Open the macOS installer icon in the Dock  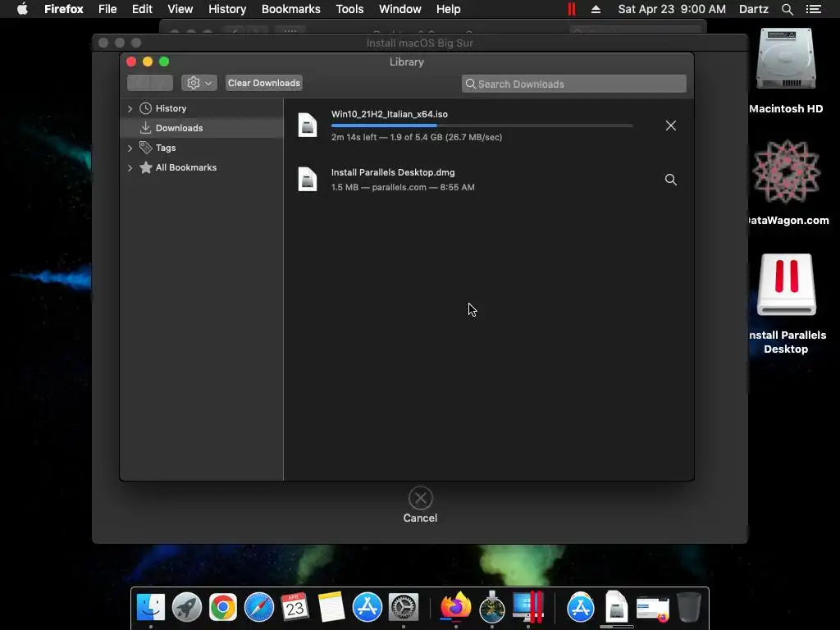click(x=492, y=607)
